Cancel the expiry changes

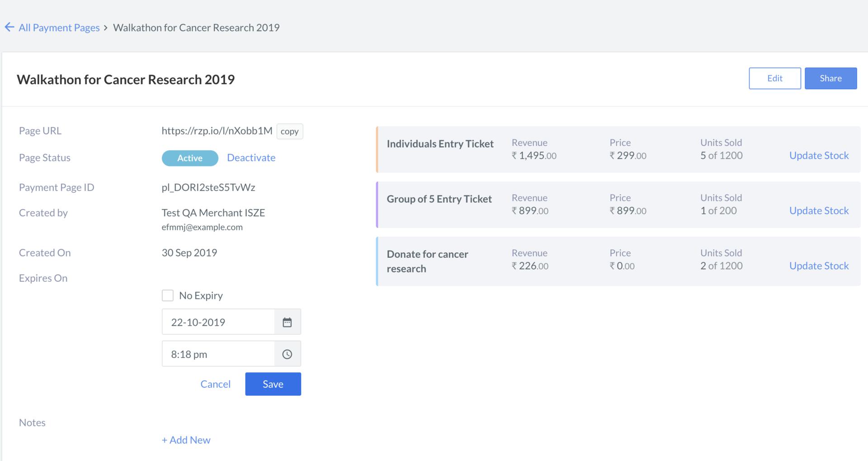(215, 384)
